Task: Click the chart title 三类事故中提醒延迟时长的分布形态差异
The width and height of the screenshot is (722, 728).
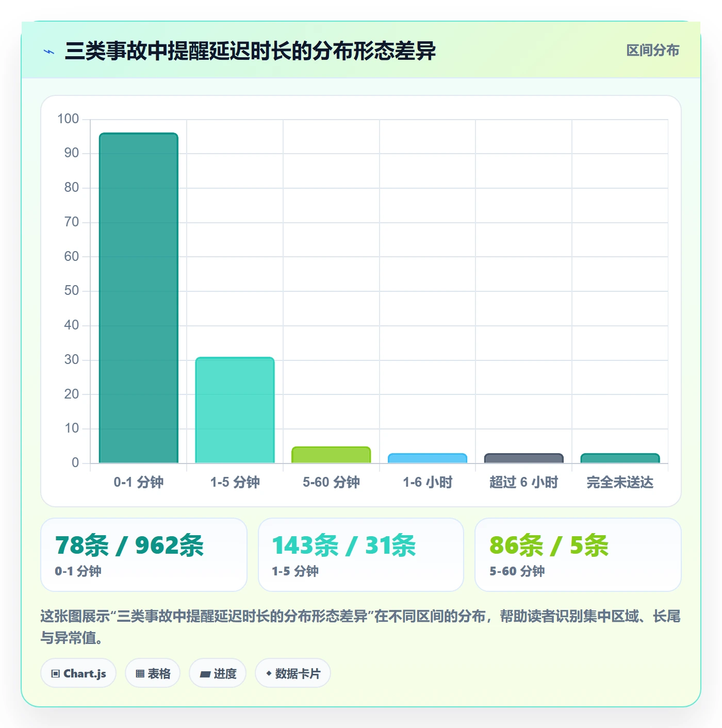Action: tap(250, 51)
